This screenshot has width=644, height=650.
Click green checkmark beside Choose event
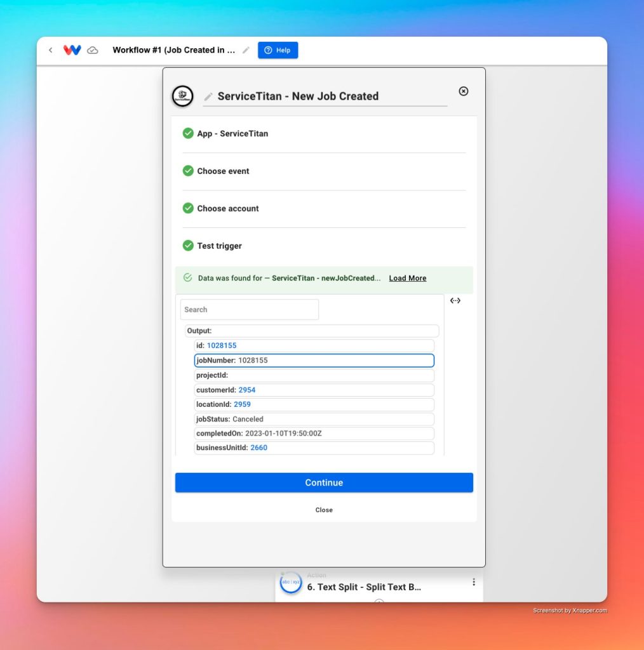[188, 171]
